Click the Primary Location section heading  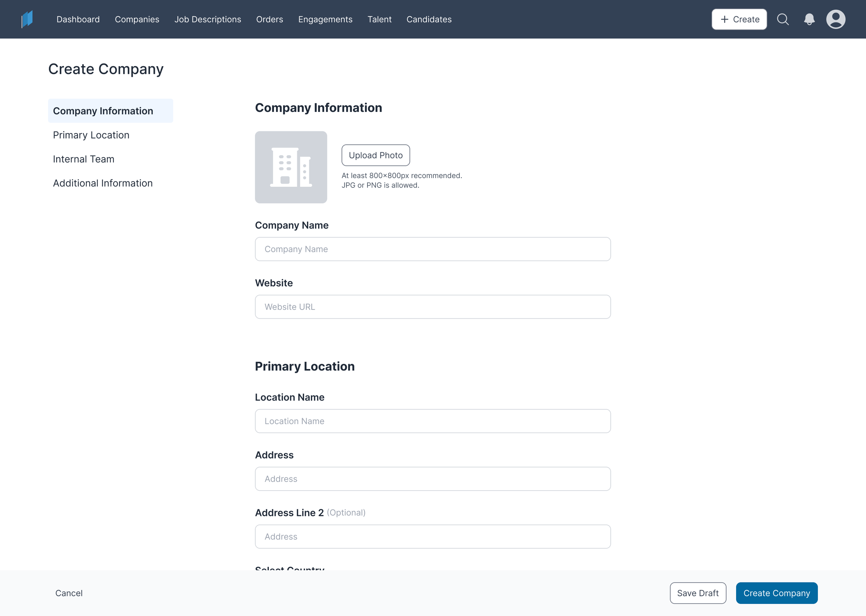[x=305, y=366]
